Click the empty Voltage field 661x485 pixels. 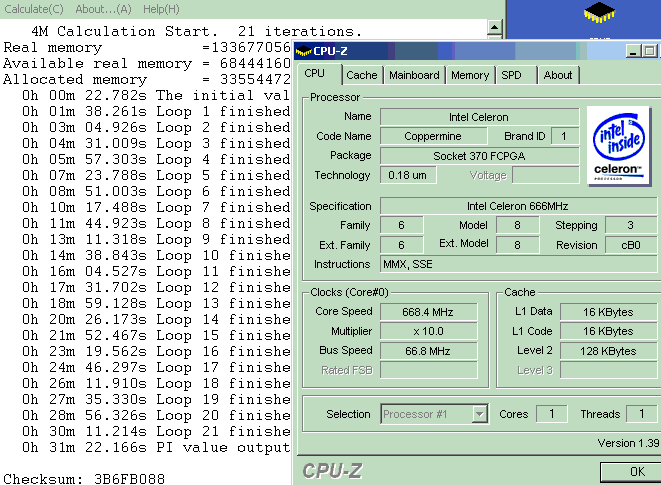tap(545, 175)
